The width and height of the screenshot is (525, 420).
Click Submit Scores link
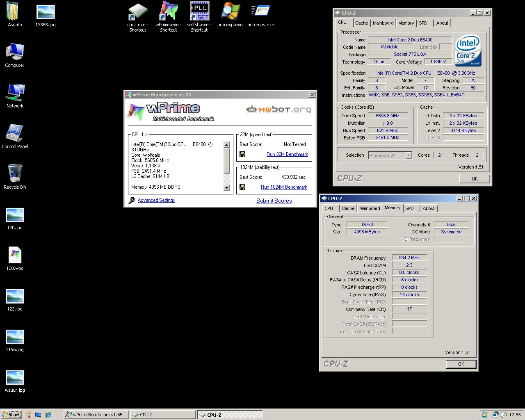click(x=274, y=201)
